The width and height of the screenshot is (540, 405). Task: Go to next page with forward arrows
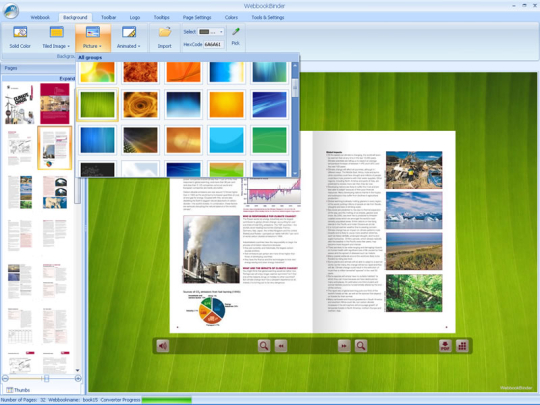(344, 346)
